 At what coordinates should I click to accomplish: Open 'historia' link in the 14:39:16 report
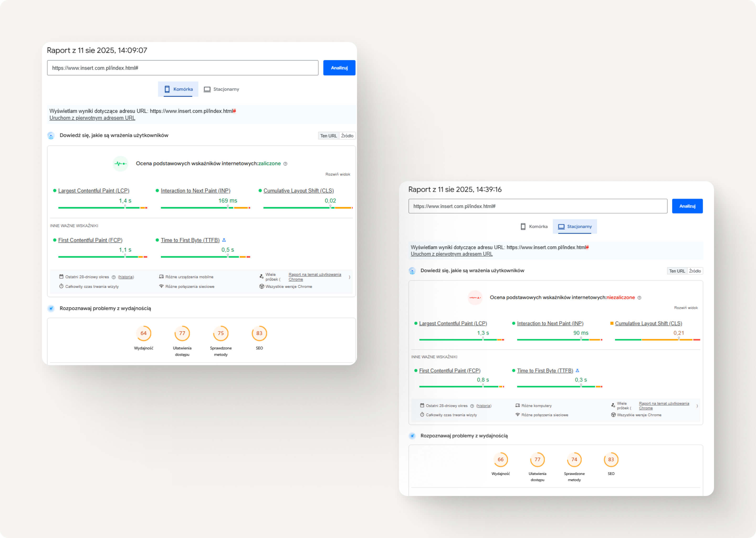[x=484, y=406]
